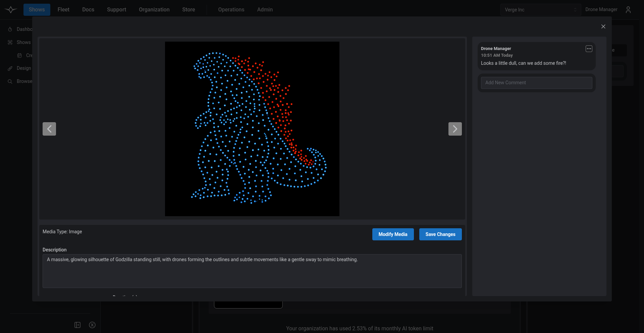Advance to next media with right arrow

click(455, 129)
